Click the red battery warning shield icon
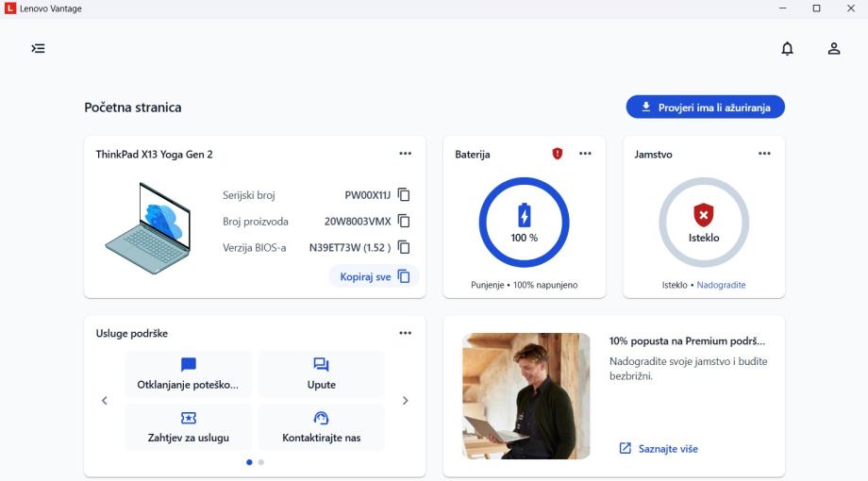Viewport: 868px width, 481px height. pyautogui.click(x=558, y=154)
